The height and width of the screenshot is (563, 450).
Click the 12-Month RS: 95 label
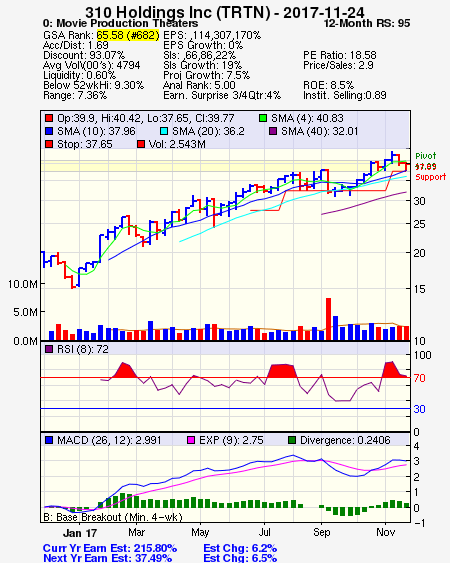point(367,23)
